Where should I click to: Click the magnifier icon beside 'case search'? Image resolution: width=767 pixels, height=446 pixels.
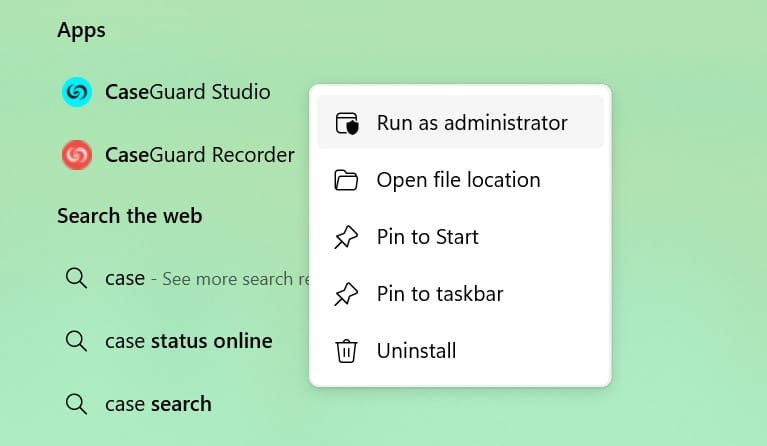pyautogui.click(x=76, y=404)
